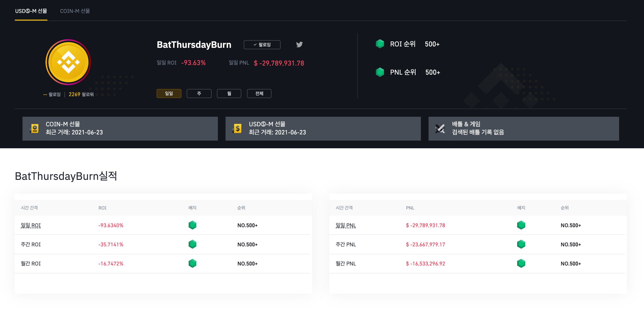Click the 2269 팔로워 follower count
Screen dimensions: 644x309
81,94
